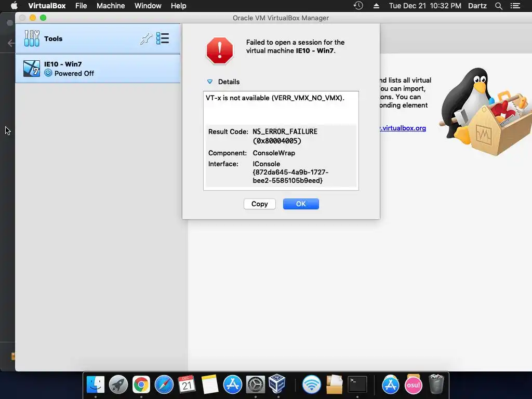Click the pin icon beside Tools

coord(146,38)
